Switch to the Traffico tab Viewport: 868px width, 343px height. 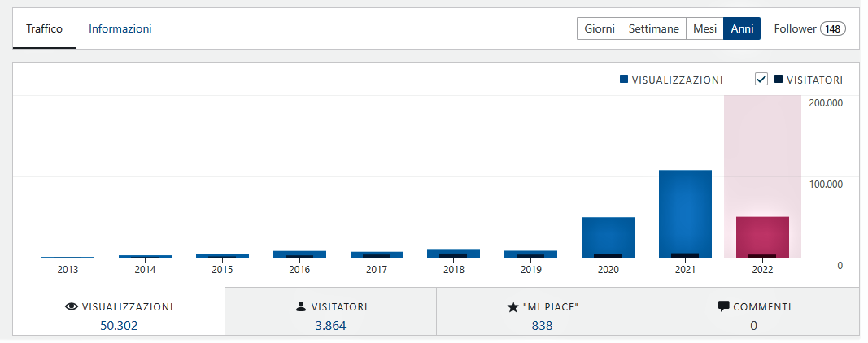pyautogui.click(x=44, y=28)
